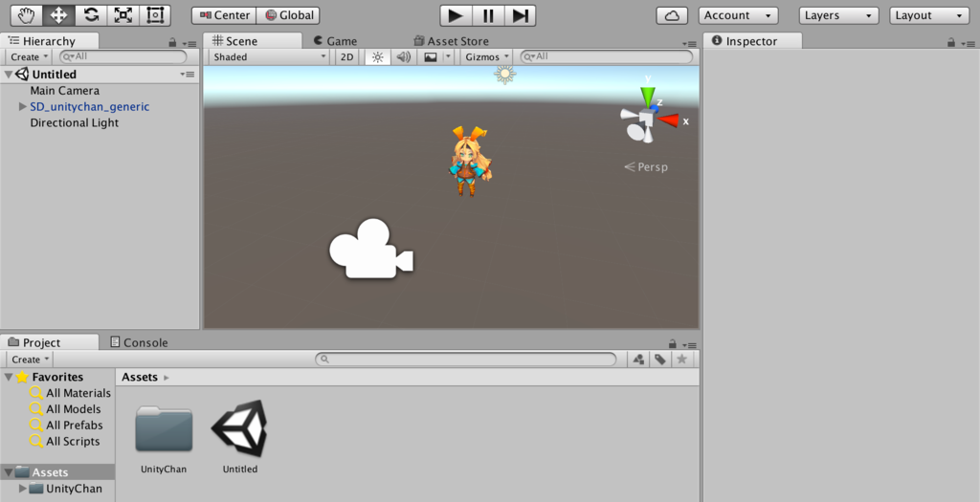Image resolution: width=980 pixels, height=502 pixels.
Task: Select All Prefabs favorite
Action: [x=66, y=426]
